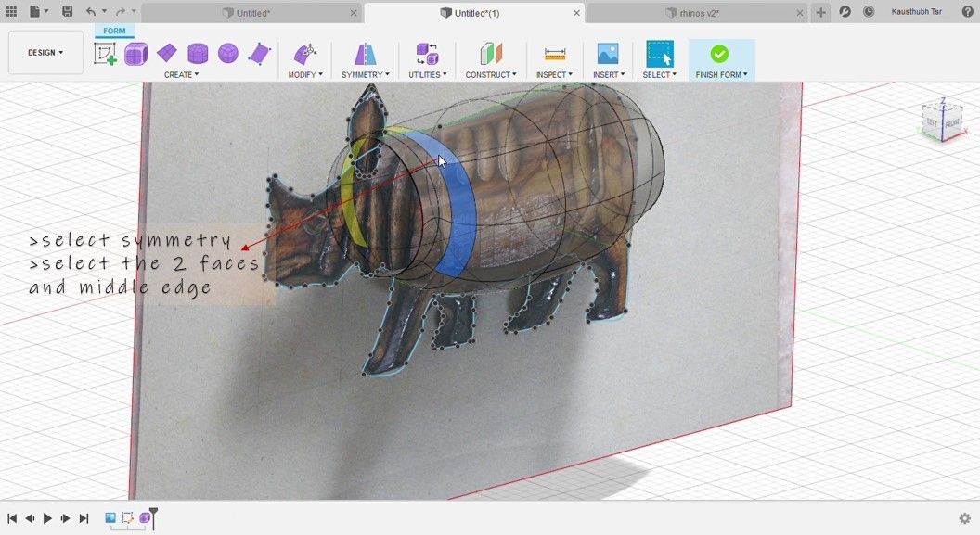Image resolution: width=980 pixels, height=535 pixels.
Task: Select the sketch feature in timeline
Action: [x=127, y=517]
